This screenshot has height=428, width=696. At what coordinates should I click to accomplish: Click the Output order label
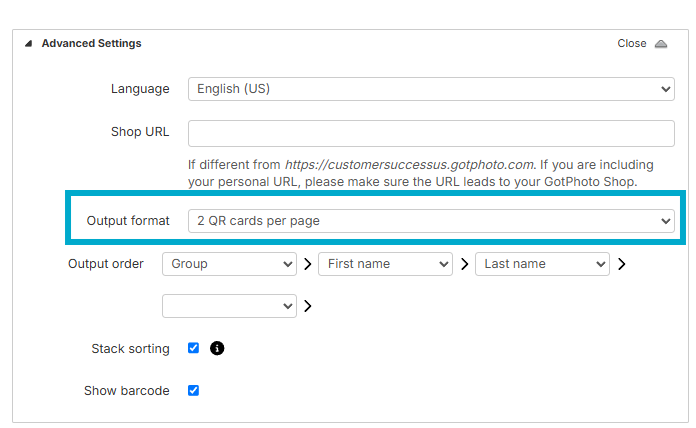(106, 264)
